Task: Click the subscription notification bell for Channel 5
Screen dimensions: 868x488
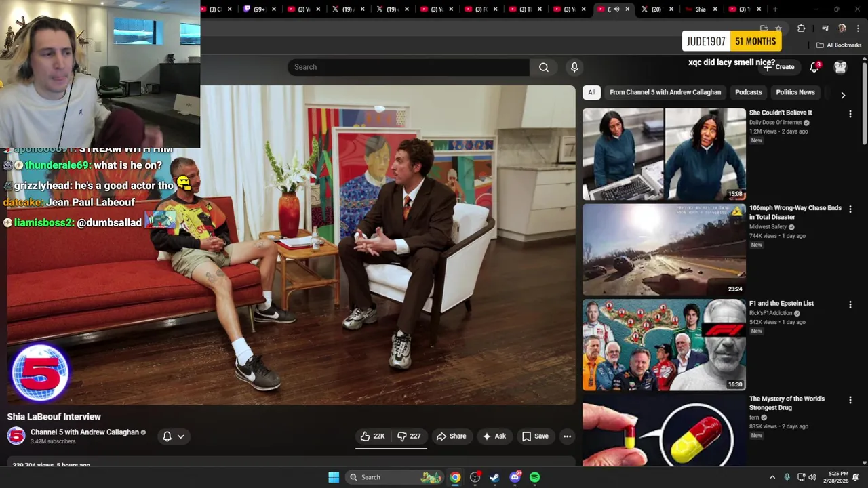Action: point(167,436)
